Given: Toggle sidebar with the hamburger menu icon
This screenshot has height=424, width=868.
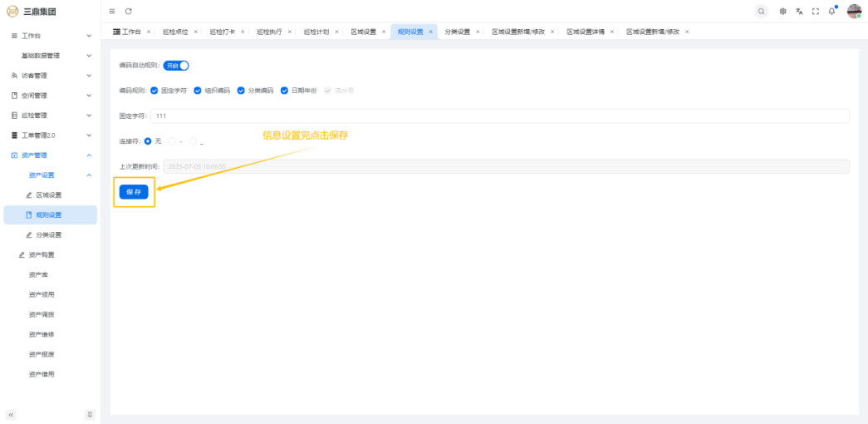Looking at the screenshot, I should (x=113, y=11).
